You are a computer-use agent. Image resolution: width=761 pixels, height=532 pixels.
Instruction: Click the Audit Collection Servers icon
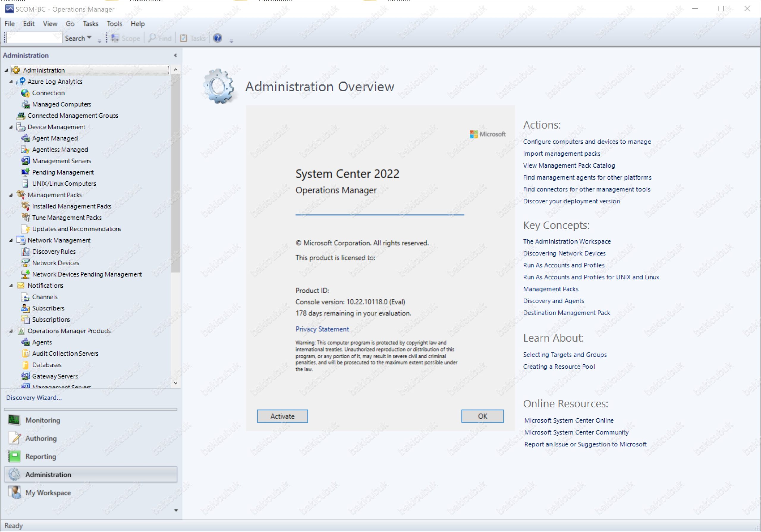(25, 353)
